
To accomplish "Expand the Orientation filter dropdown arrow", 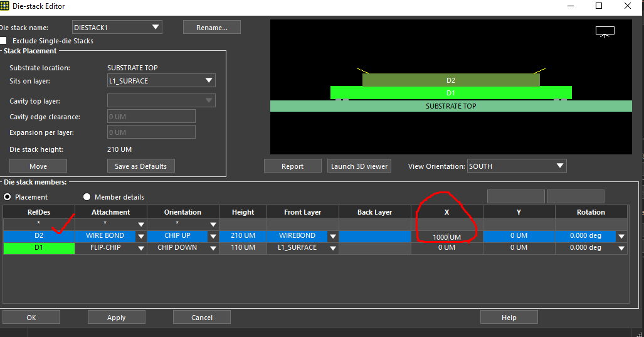I will [213, 225].
